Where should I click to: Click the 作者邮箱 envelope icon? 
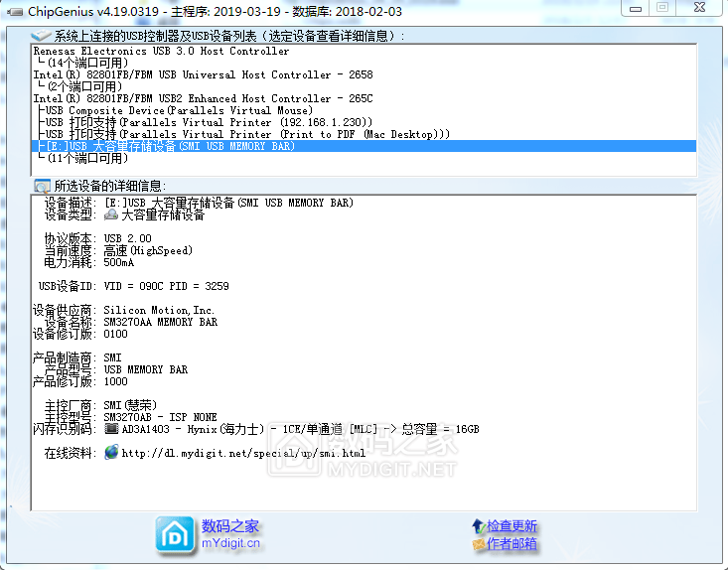click(x=478, y=544)
